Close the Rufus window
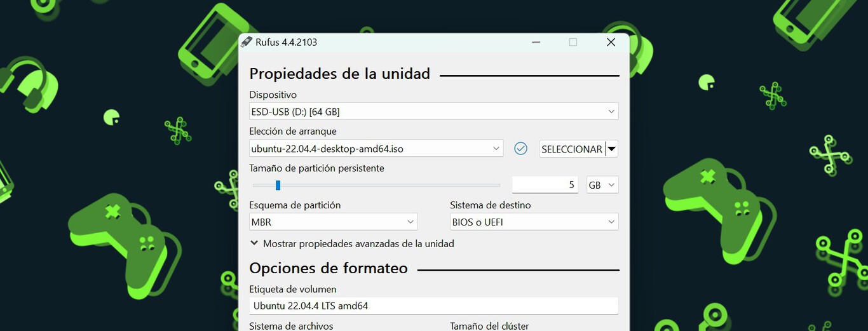The width and height of the screenshot is (868, 331). click(611, 43)
